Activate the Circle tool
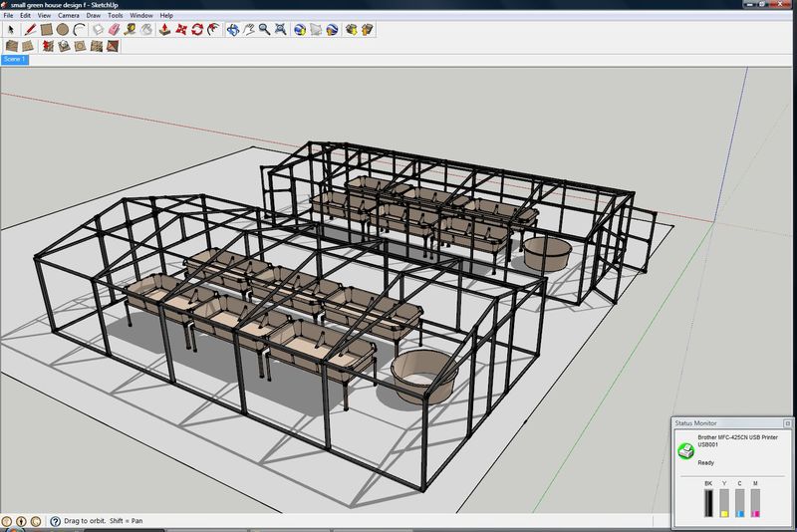This screenshot has height=532, width=797. click(x=63, y=30)
